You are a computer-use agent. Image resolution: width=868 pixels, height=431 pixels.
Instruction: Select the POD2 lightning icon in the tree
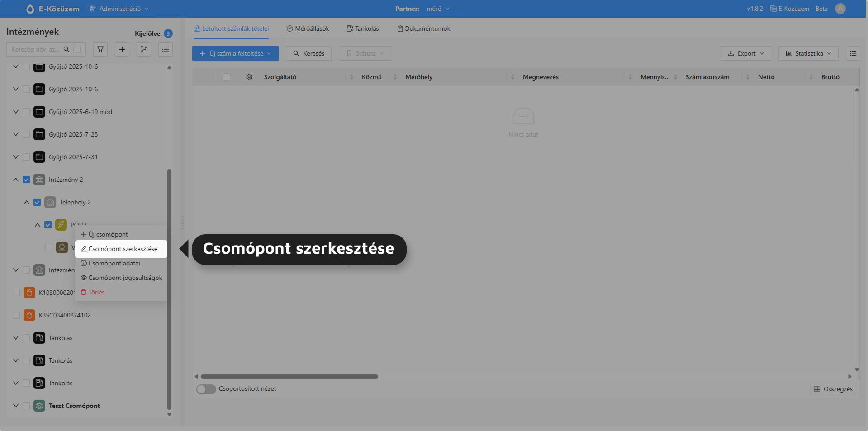click(61, 225)
